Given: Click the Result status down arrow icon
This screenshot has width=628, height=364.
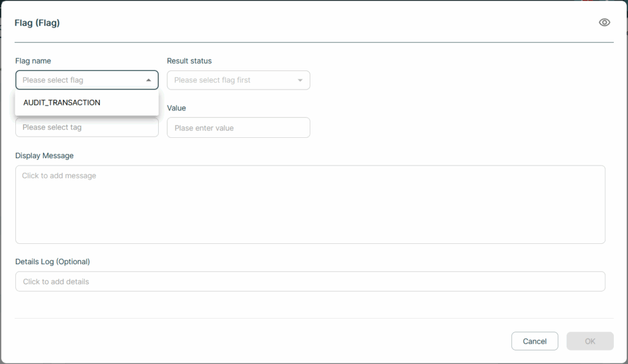Looking at the screenshot, I should (x=300, y=80).
